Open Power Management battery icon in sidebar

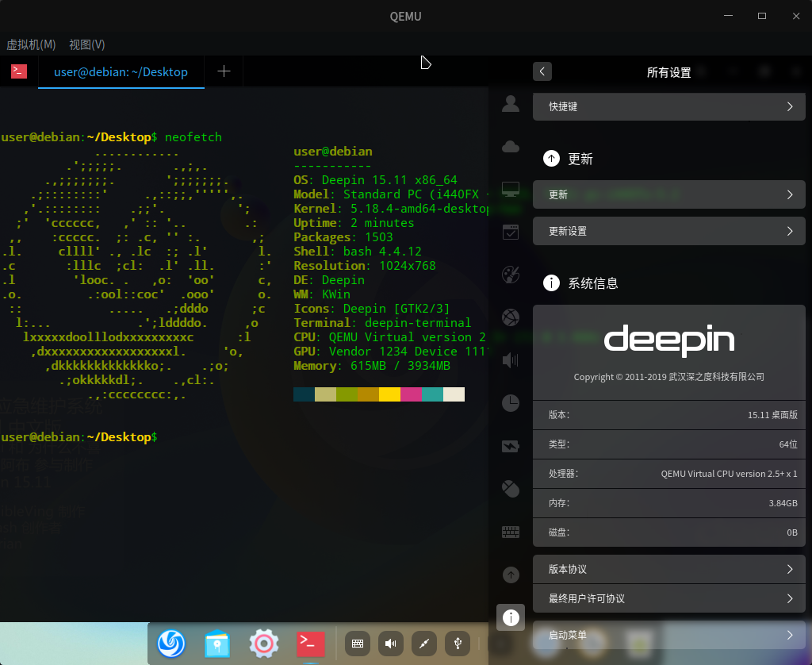pyautogui.click(x=511, y=445)
